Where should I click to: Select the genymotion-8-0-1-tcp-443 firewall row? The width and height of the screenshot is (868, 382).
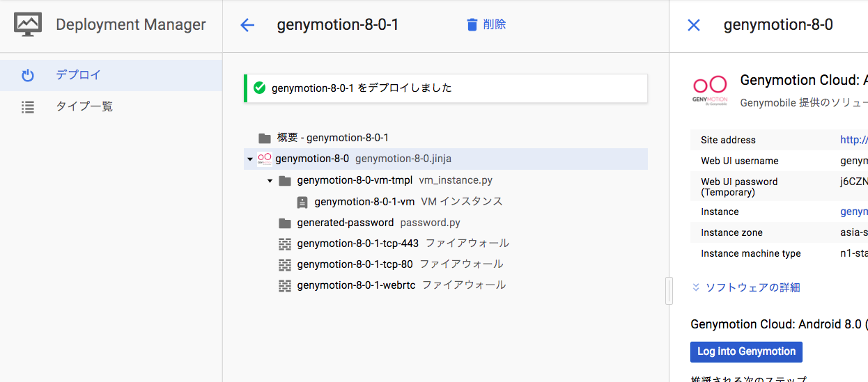pyautogui.click(x=446, y=244)
